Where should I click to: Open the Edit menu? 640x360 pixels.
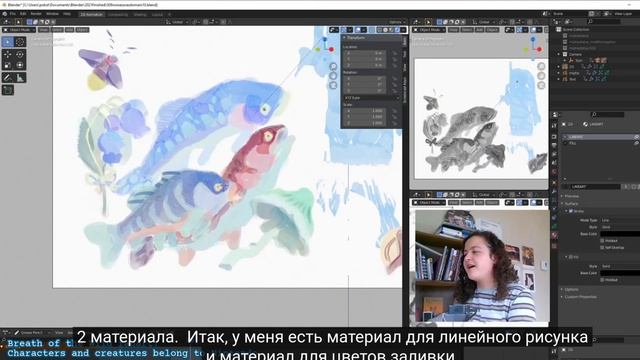(23, 14)
